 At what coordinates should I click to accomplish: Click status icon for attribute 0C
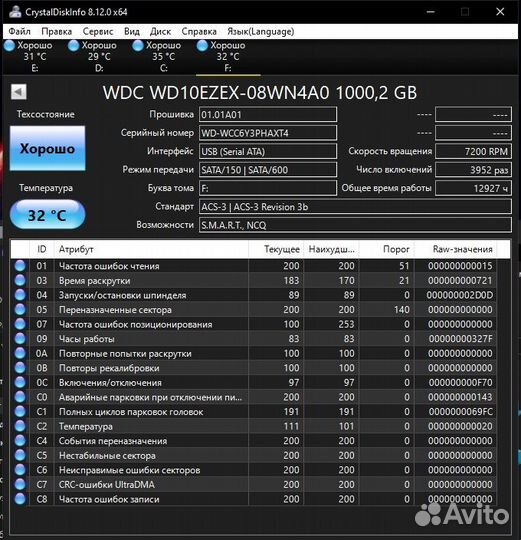pos(20,382)
